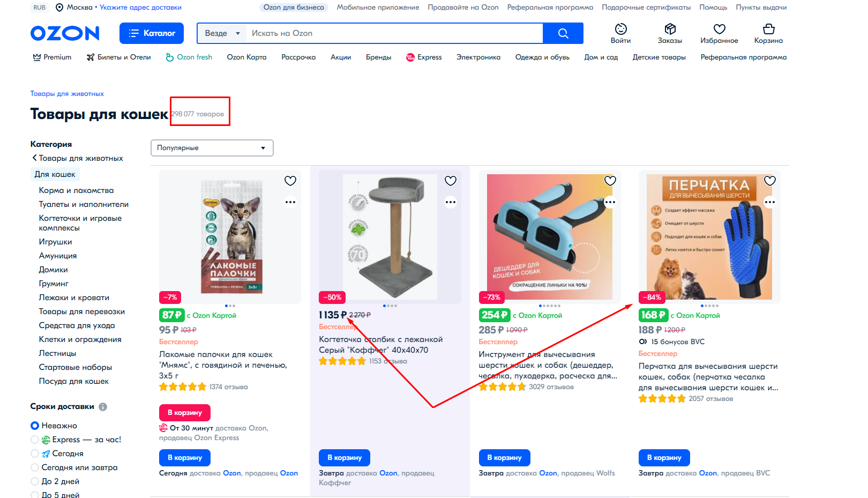This screenshot has width=868, height=498.
Task: Add дешеддер grooming tool to favorites
Action: click(x=610, y=181)
